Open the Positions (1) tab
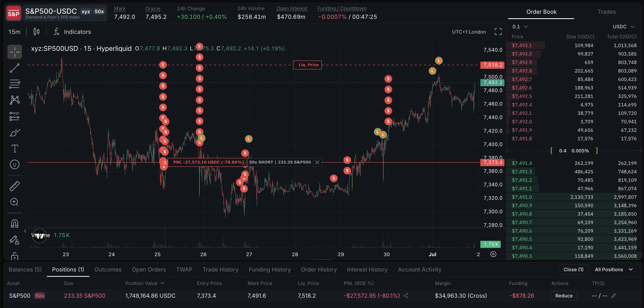 click(68, 269)
